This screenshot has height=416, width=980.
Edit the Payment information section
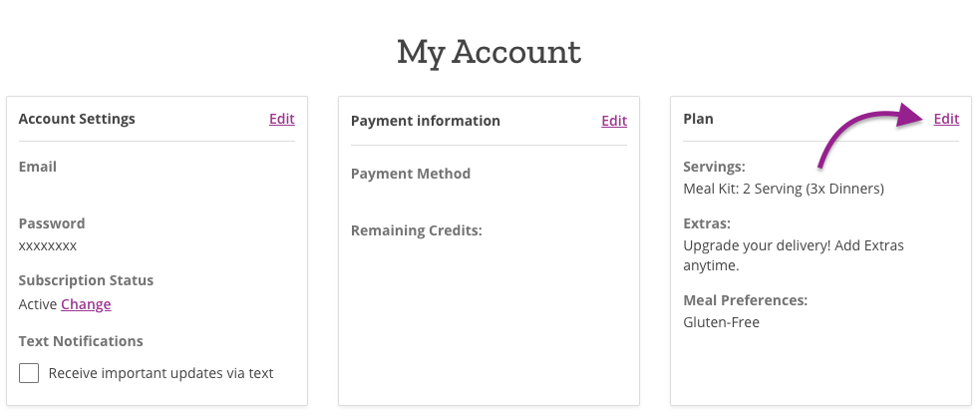point(614,121)
